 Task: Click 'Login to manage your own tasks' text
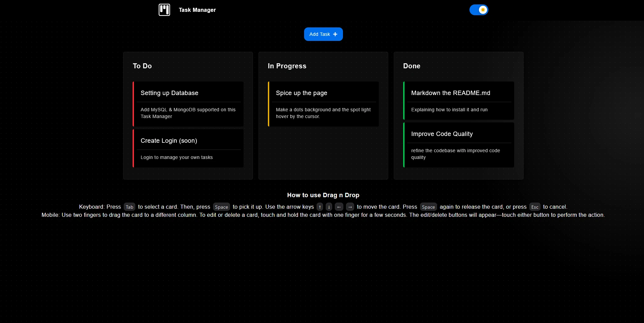(x=177, y=157)
